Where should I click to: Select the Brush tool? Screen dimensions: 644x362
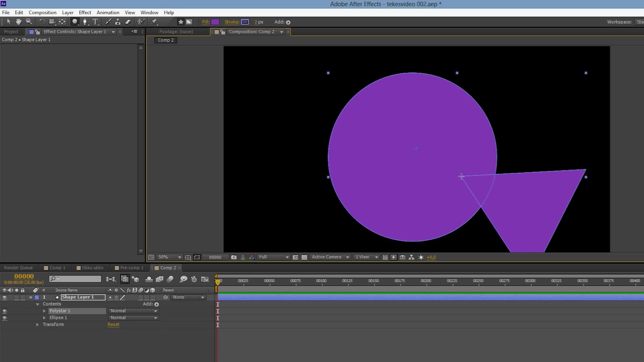(108, 21)
